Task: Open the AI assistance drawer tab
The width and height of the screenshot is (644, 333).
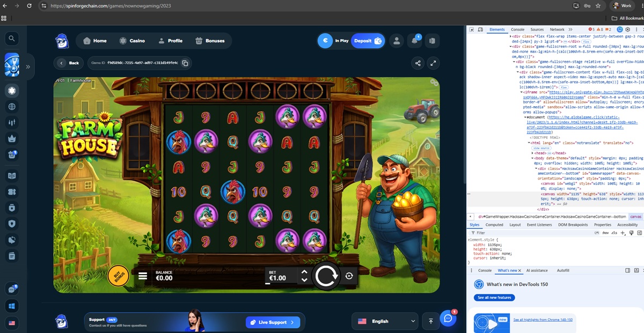Action: (537, 271)
